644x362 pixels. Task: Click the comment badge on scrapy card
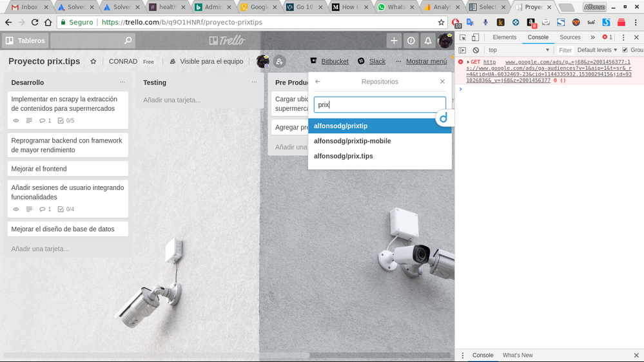45,120
